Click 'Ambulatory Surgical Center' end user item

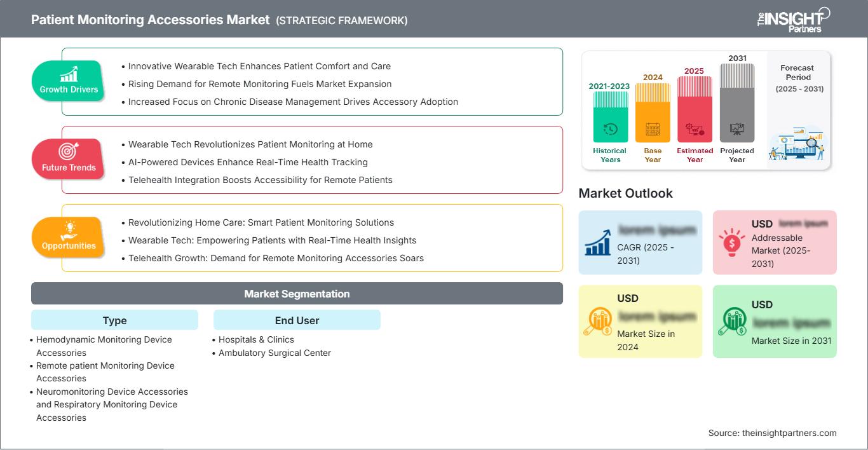point(275,353)
